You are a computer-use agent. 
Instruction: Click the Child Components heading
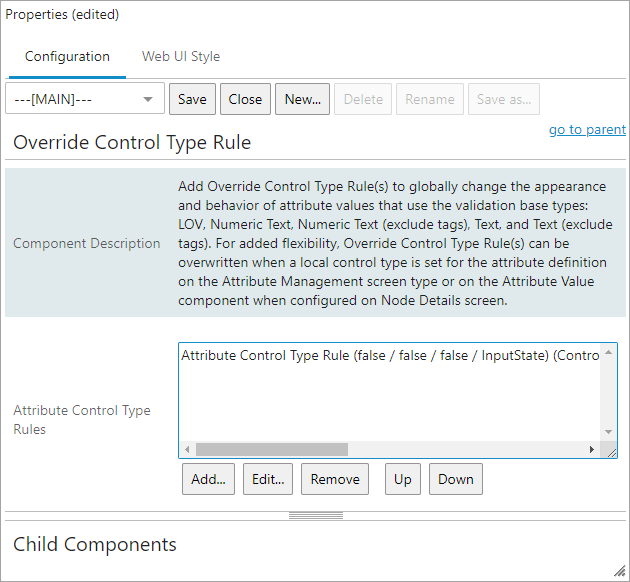coord(95,545)
